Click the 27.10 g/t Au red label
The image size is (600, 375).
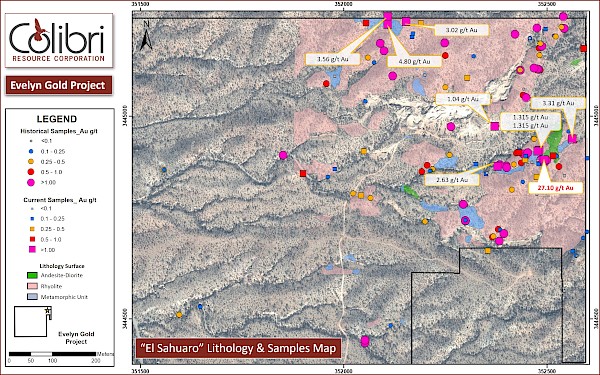(555, 188)
